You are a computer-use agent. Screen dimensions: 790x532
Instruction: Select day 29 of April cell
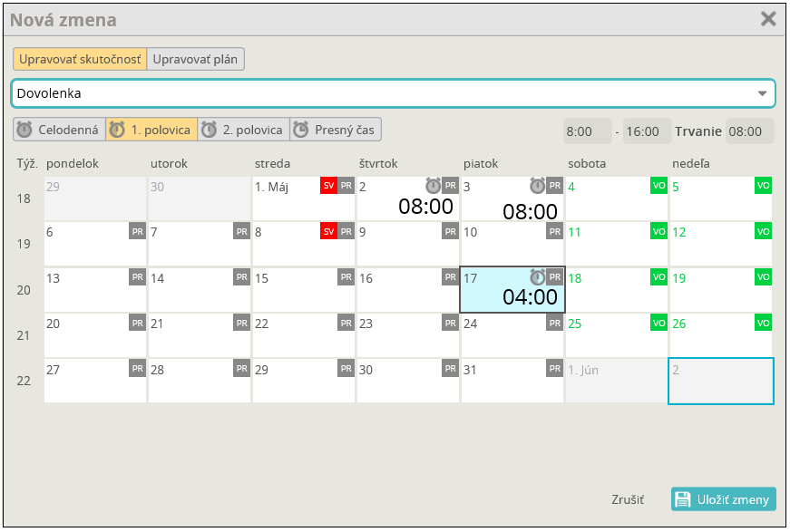pyautogui.click(x=95, y=198)
